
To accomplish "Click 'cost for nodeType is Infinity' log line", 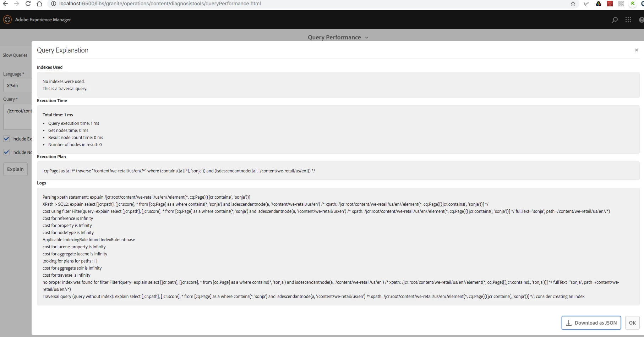I will tap(68, 232).
